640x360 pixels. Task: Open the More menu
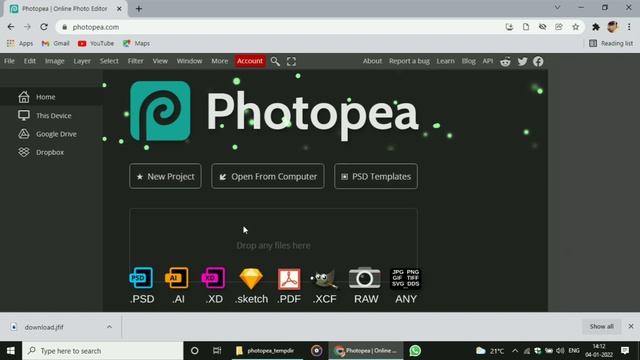(x=220, y=61)
